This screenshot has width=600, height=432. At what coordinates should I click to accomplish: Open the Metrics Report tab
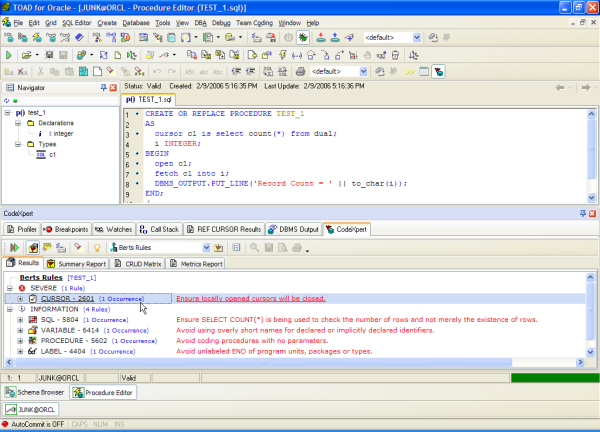(x=196, y=264)
